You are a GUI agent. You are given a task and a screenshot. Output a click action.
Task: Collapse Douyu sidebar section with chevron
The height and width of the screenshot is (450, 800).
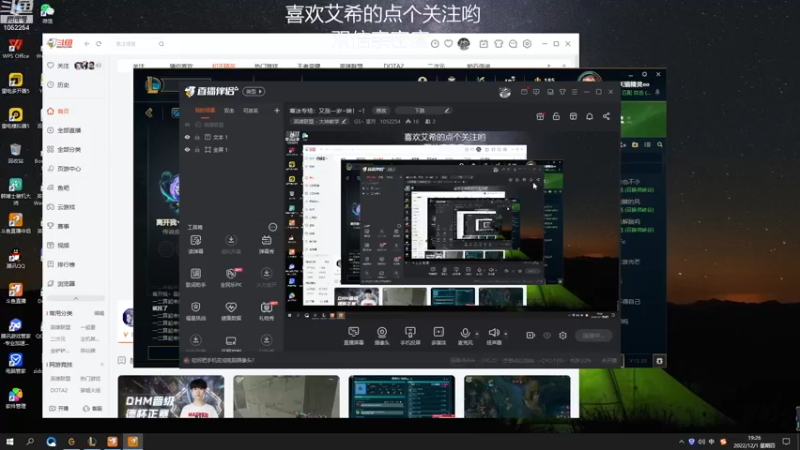click(76, 298)
